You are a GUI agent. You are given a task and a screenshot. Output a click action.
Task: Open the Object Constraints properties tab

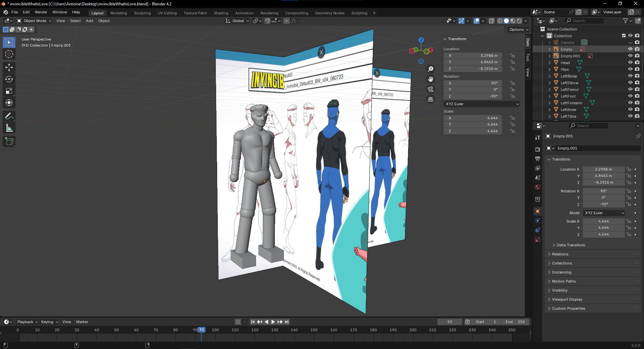(538, 230)
